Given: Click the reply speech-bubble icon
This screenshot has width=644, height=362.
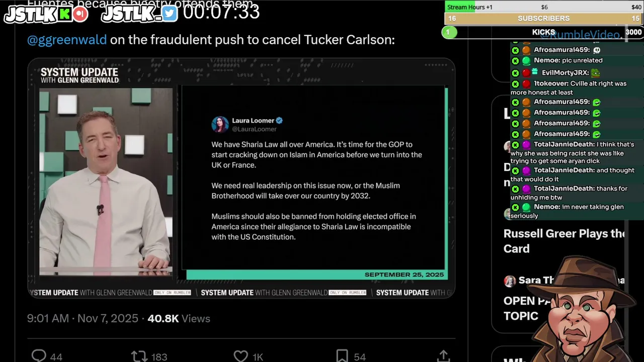Looking at the screenshot, I should 39,356.
